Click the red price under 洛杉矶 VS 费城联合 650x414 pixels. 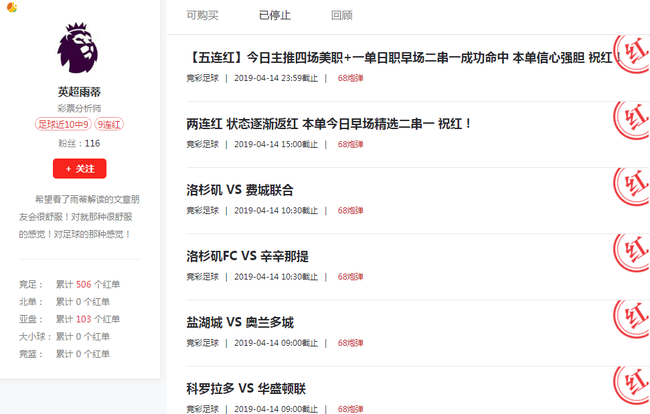tap(350, 211)
